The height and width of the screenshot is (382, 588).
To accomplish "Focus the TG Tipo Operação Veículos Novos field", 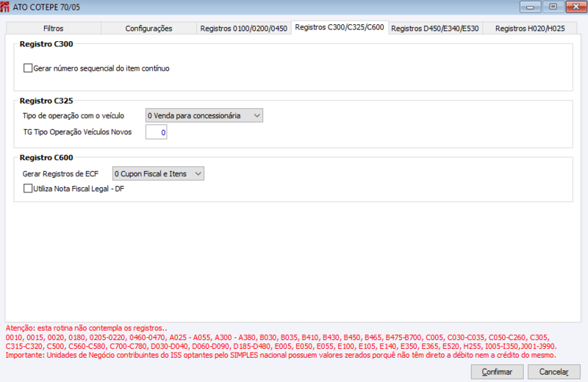I will pyautogui.click(x=156, y=132).
